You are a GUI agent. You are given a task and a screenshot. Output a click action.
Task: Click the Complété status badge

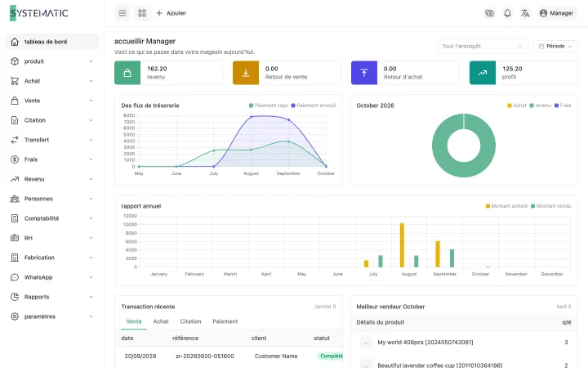click(331, 356)
